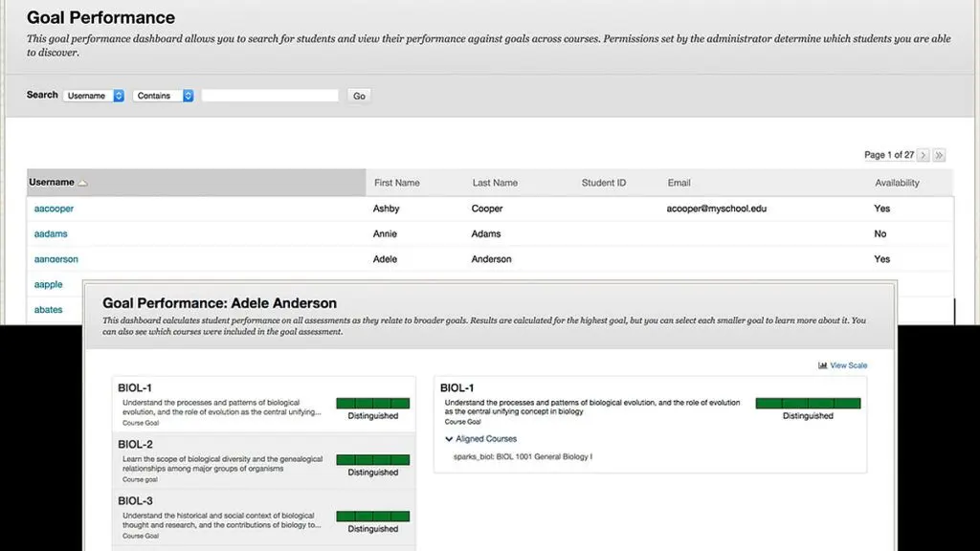Select the BIOL-2 goal in list

[x=264, y=461]
